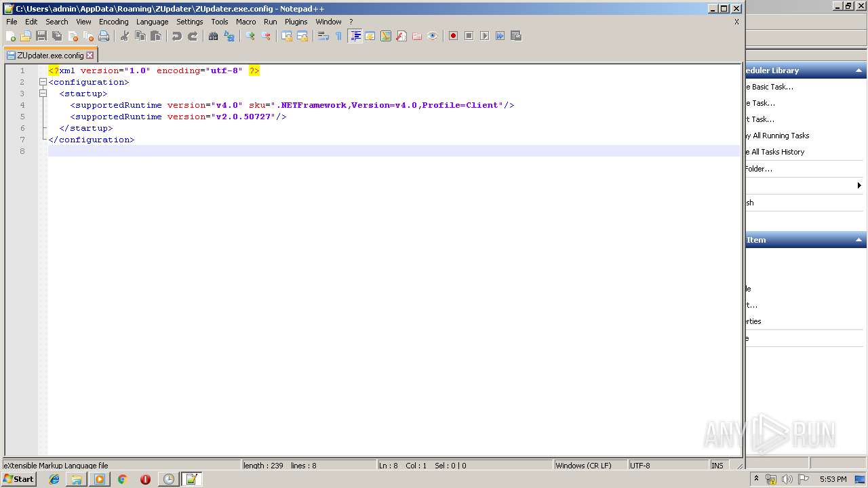This screenshot has height=488, width=868.
Task: Open the Plugins menu
Action: pyautogui.click(x=296, y=22)
